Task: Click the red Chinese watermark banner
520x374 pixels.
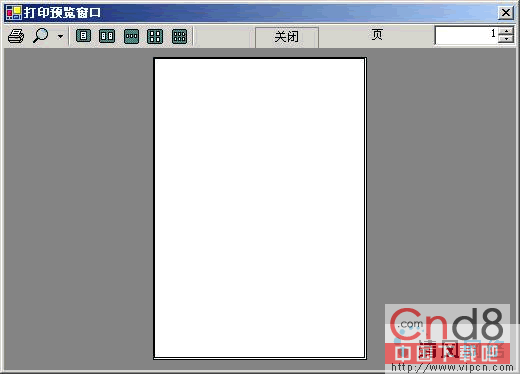Action: [447, 352]
